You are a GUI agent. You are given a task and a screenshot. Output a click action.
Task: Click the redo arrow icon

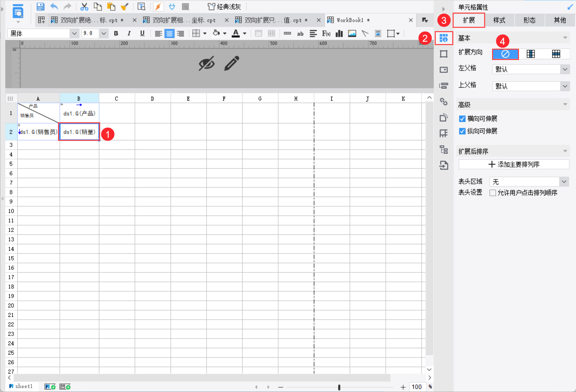coord(67,7)
